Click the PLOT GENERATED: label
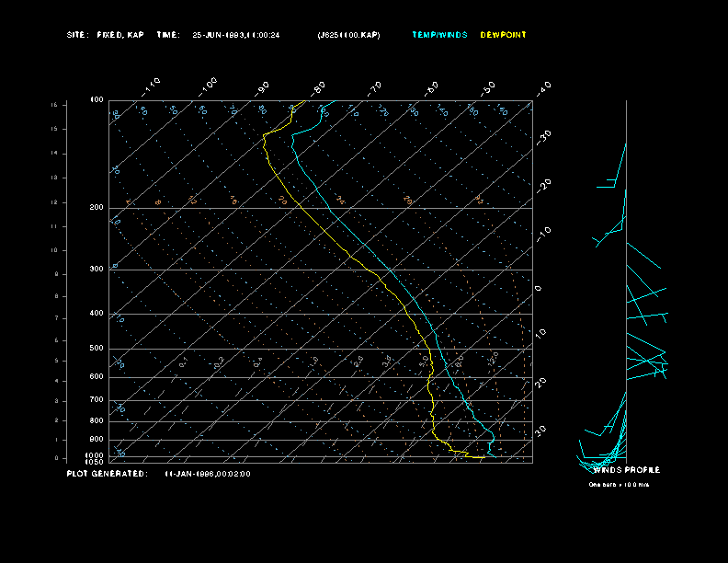The image size is (728, 563). (108, 474)
